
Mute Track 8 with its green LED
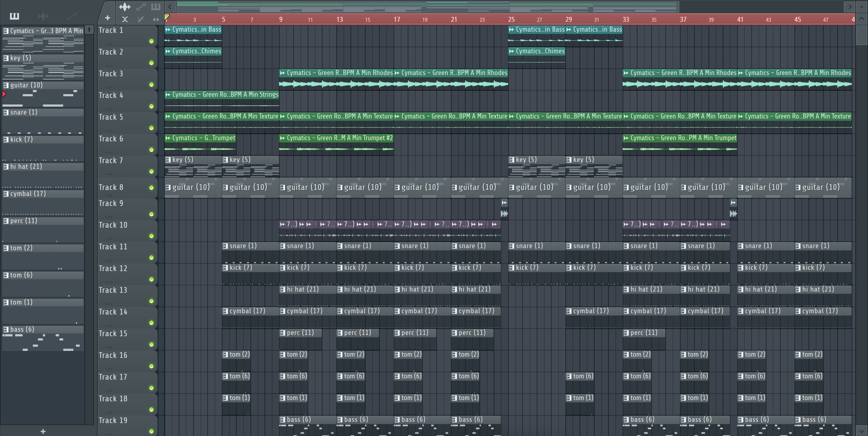(152, 188)
